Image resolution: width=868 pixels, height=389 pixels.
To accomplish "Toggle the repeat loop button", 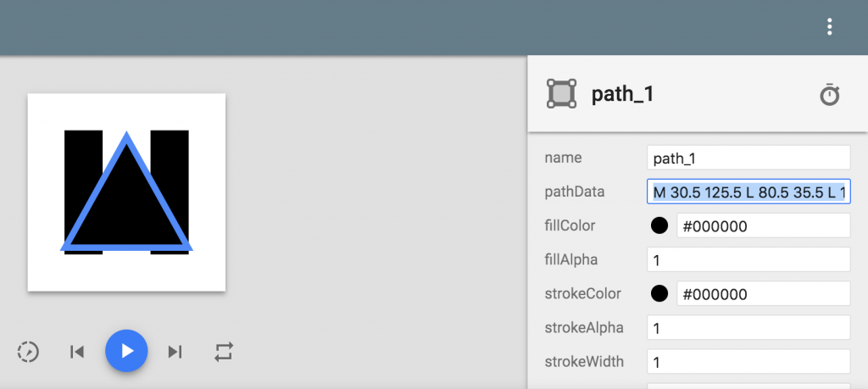I will (x=224, y=352).
